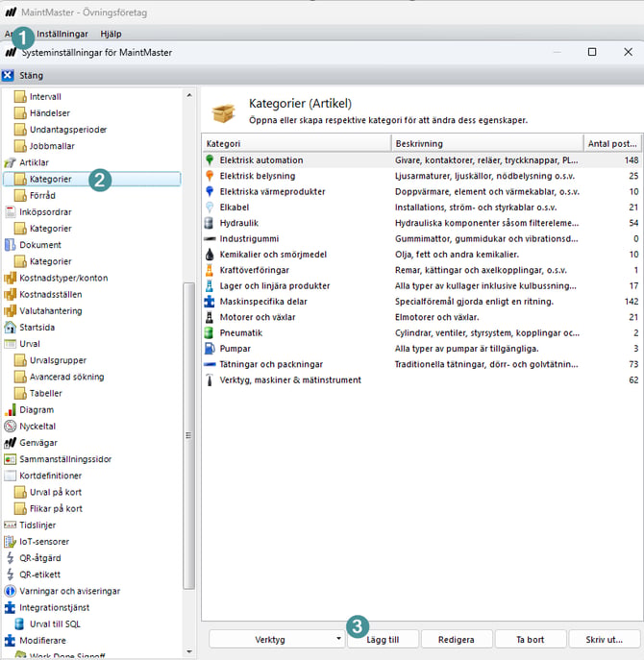Click the tree scrollbar down arrow
This screenshot has height=660, width=644.
point(189,651)
